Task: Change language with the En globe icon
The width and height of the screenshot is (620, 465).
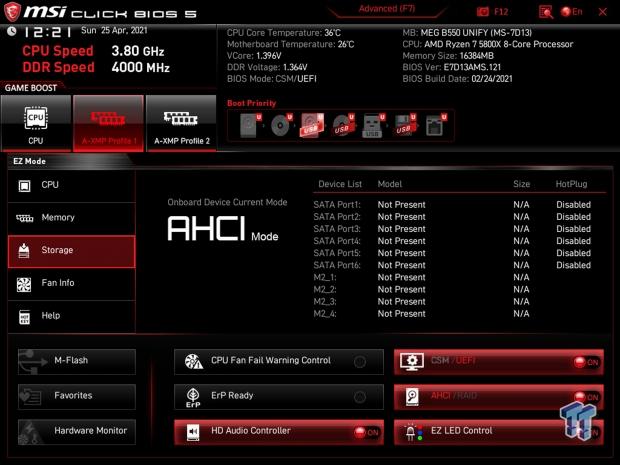Action: (572, 12)
